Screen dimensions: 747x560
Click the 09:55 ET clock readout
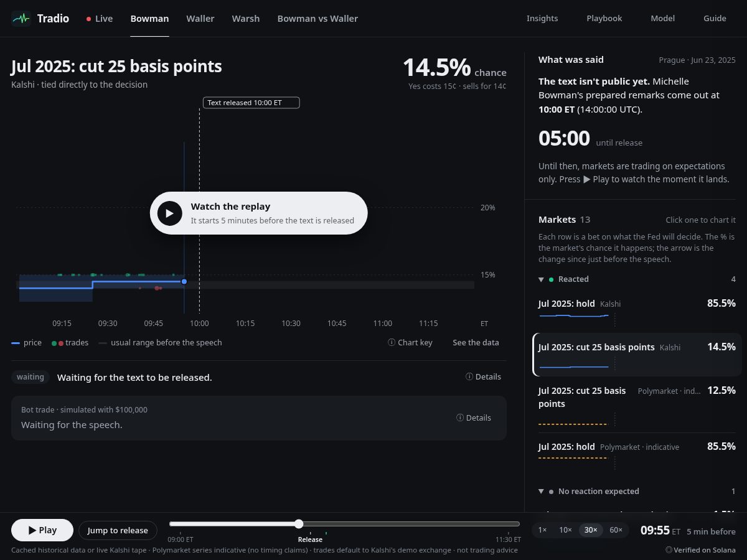tap(660, 531)
